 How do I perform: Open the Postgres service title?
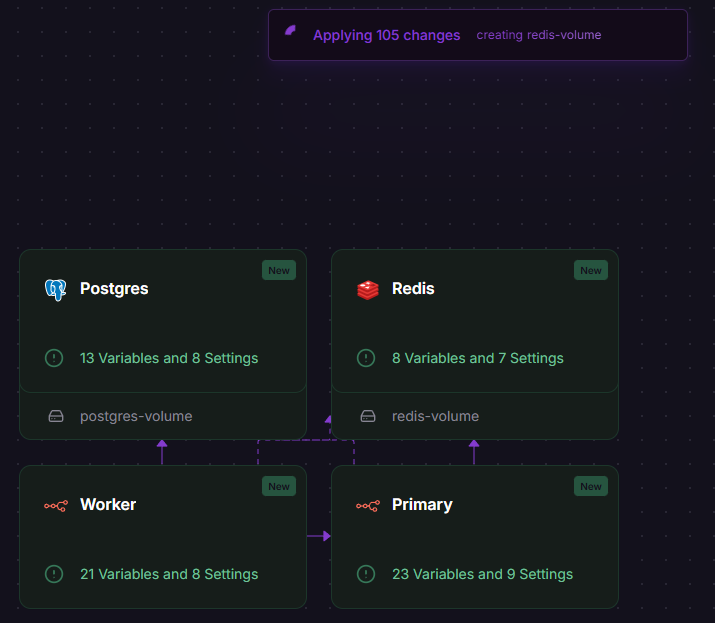114,289
